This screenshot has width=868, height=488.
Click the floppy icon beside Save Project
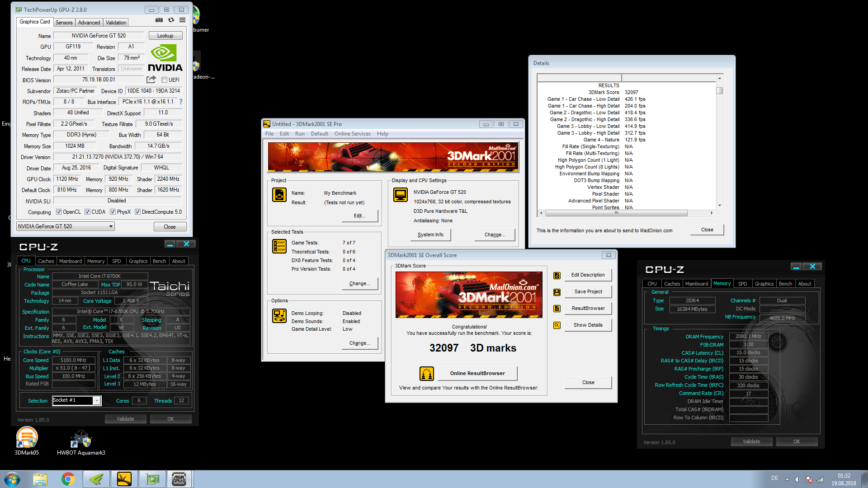pos(557,292)
